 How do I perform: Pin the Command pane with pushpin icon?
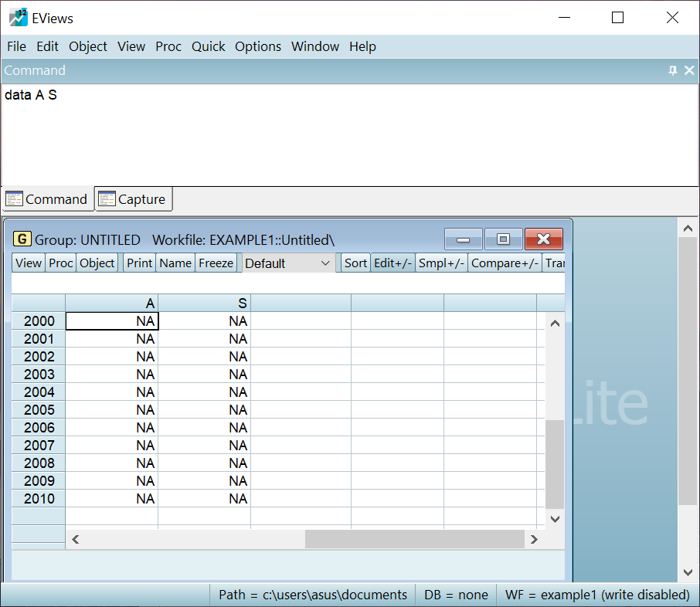click(x=672, y=70)
